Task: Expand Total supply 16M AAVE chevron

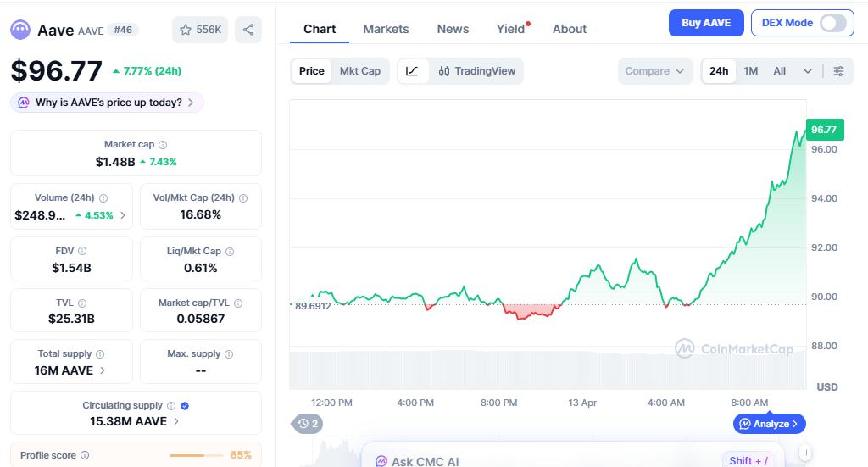Action: (x=103, y=370)
